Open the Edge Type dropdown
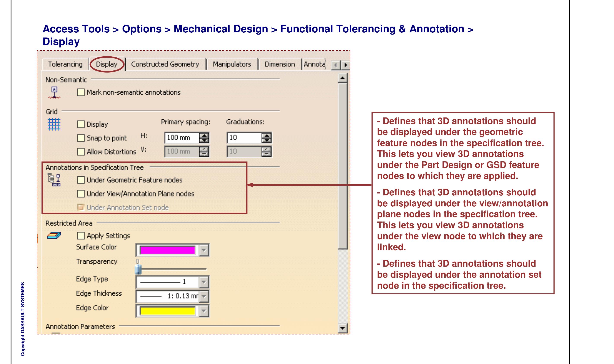Screen dimensions: 614x364 pyautogui.click(x=204, y=282)
